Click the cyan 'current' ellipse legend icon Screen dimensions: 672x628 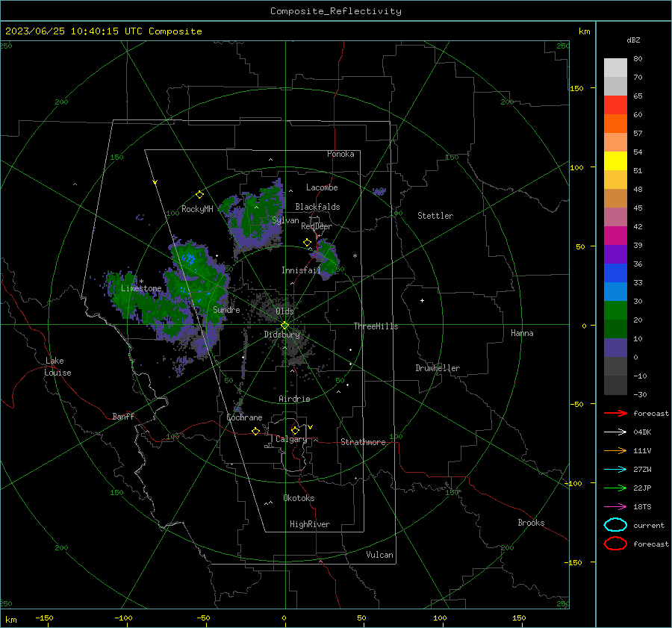(x=615, y=525)
